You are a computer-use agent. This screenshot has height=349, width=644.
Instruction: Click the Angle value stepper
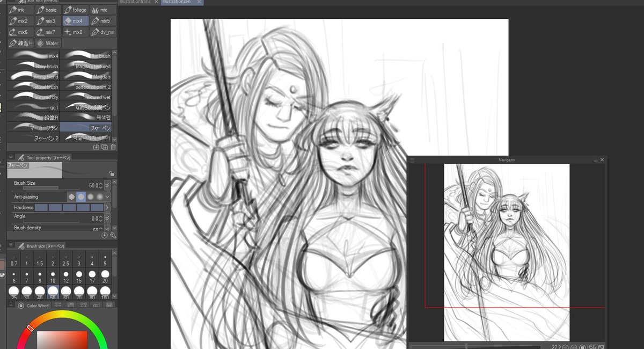101,219
